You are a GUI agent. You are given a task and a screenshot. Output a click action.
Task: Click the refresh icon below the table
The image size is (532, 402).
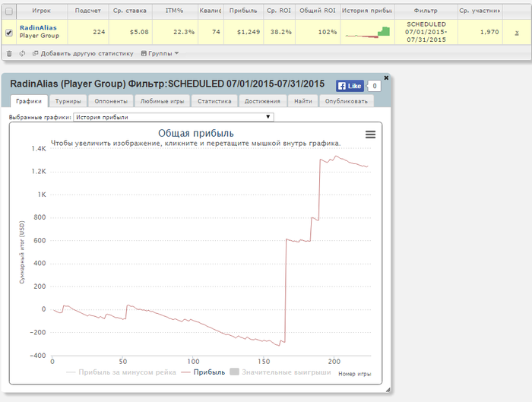click(22, 54)
